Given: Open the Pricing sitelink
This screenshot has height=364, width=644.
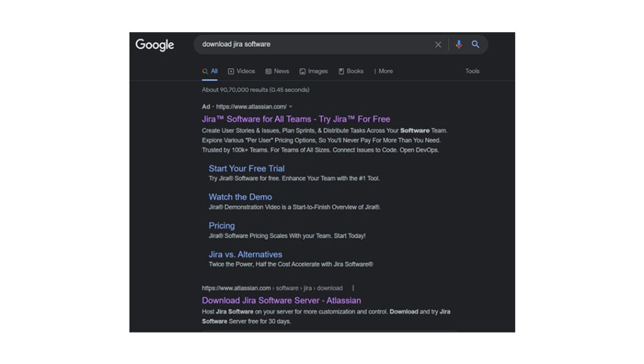Looking at the screenshot, I should tap(222, 226).
